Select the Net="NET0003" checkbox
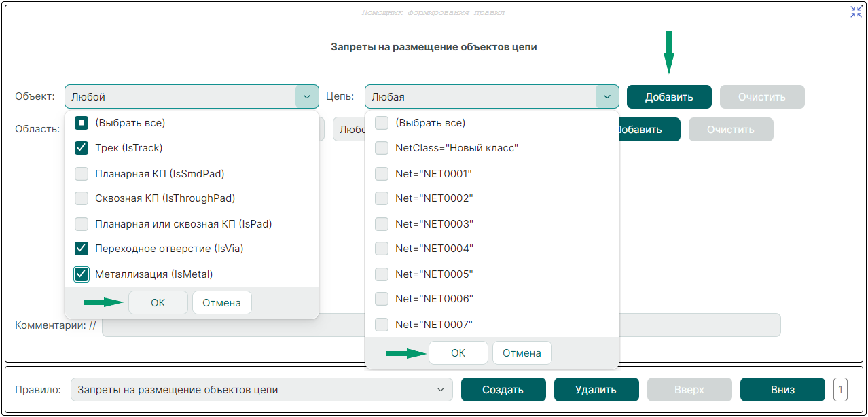 tap(382, 223)
